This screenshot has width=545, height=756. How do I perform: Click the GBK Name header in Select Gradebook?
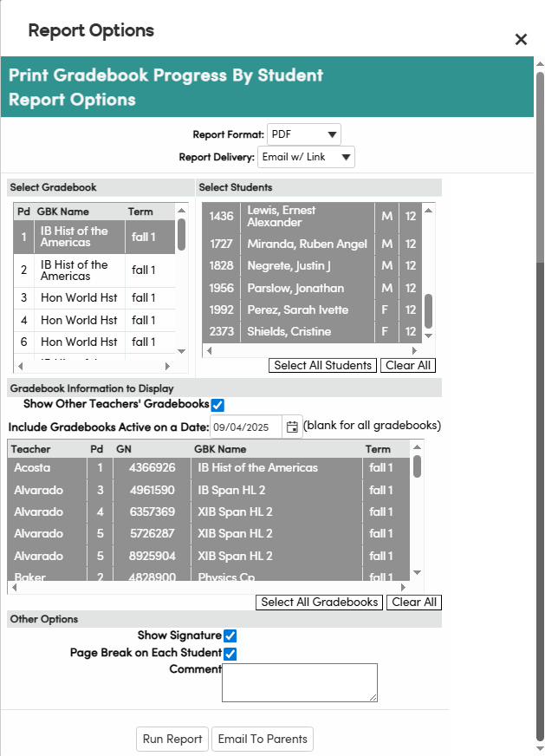pos(62,212)
